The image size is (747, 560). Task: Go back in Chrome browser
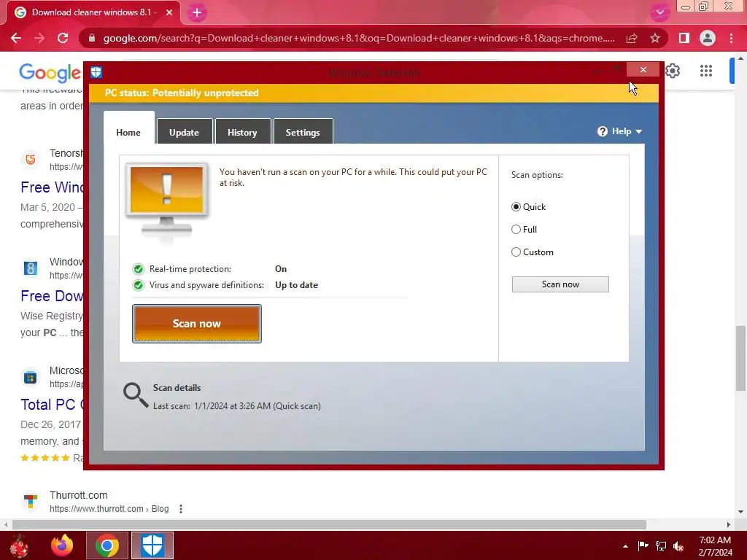16,38
